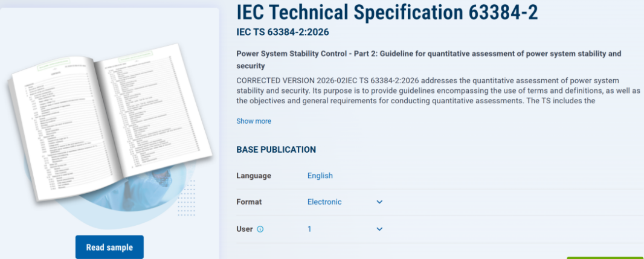Click the left page of the open book
Screen dimensions: 644x259
tap(60, 133)
